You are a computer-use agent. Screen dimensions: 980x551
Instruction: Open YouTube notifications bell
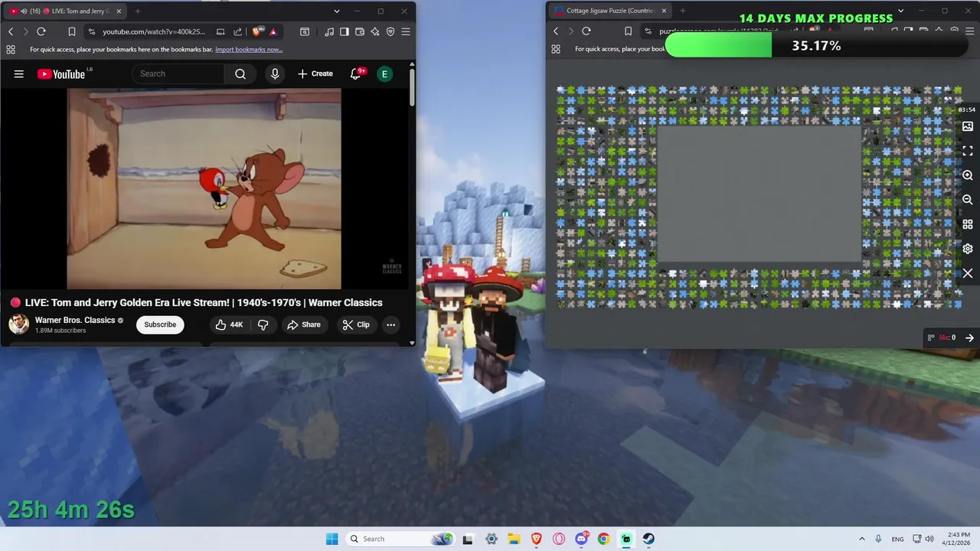tap(356, 73)
